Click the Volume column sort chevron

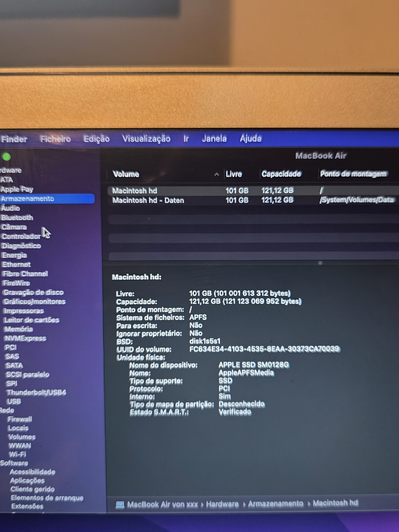(x=217, y=174)
